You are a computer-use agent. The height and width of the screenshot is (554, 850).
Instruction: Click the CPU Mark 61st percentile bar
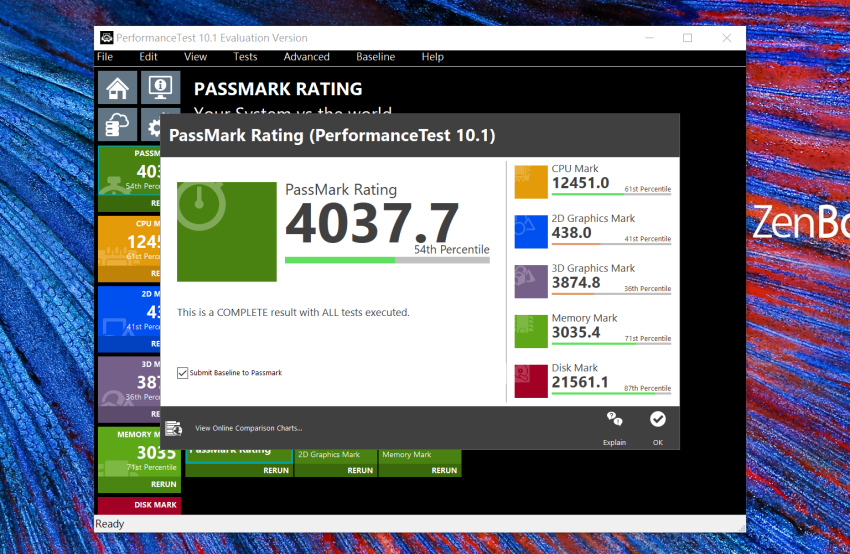(x=611, y=194)
